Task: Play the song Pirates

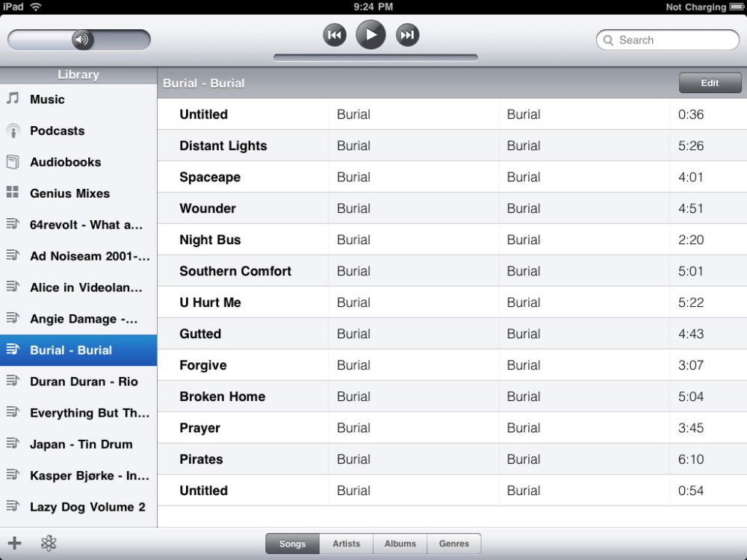Action: tap(452, 459)
